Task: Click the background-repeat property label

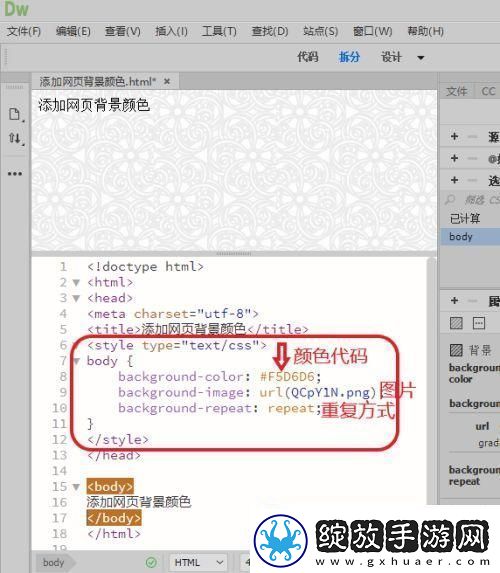Action: tap(474, 475)
